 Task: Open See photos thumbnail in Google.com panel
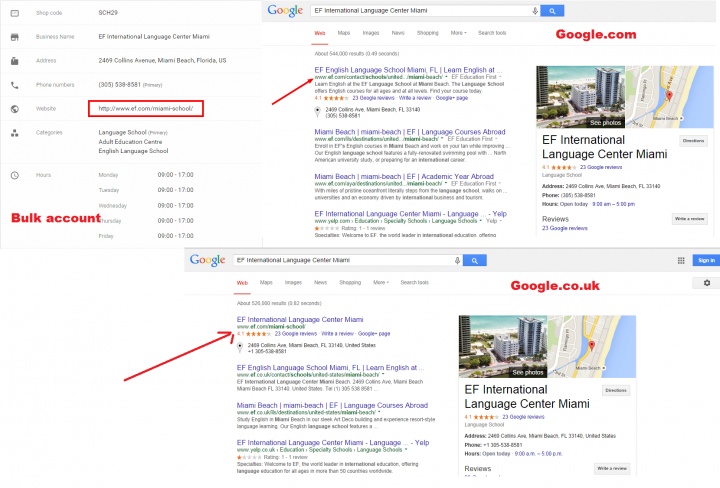[x=581, y=97]
